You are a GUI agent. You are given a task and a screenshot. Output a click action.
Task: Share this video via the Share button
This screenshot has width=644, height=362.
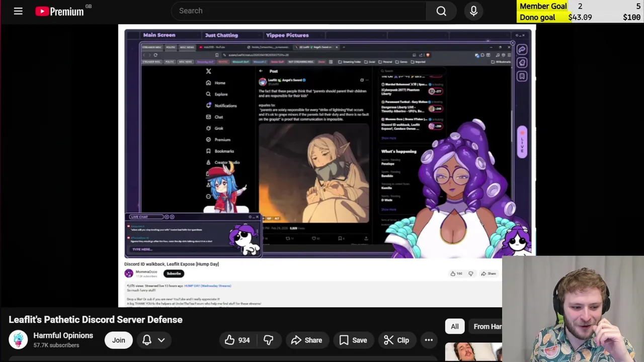pyautogui.click(x=306, y=340)
